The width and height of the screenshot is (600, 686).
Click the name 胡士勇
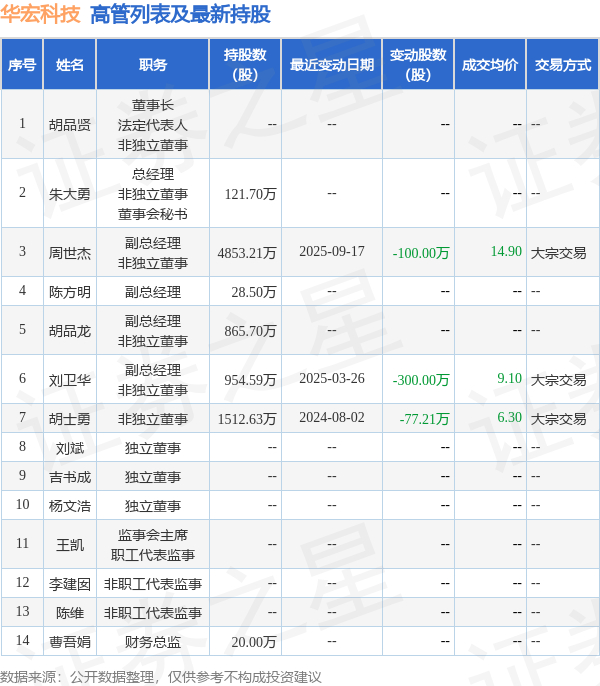[70, 419]
